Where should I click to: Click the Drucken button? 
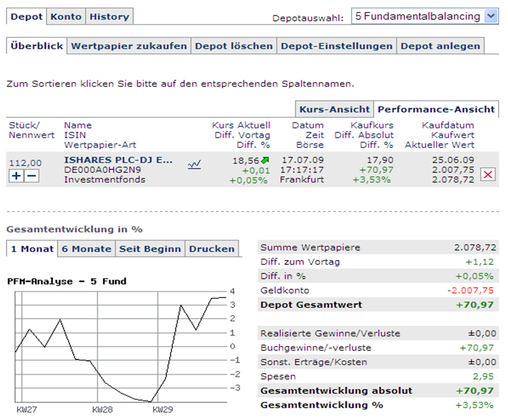click(212, 249)
